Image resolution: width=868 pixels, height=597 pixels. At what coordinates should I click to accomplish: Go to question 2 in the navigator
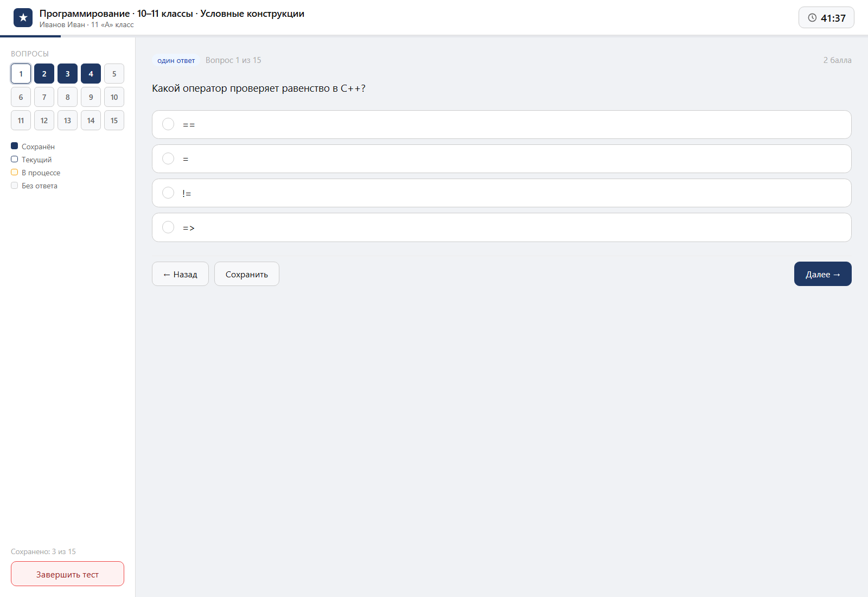click(x=44, y=74)
